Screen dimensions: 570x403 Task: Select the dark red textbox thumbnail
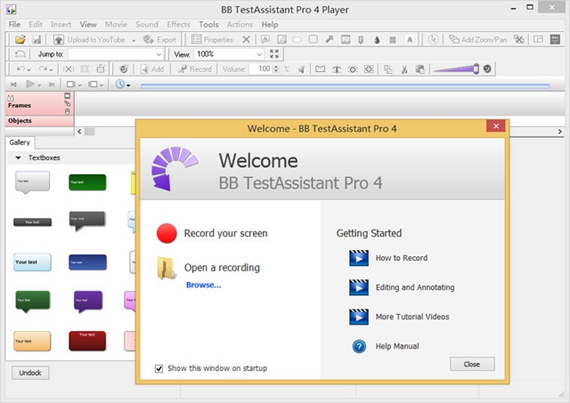click(88, 341)
